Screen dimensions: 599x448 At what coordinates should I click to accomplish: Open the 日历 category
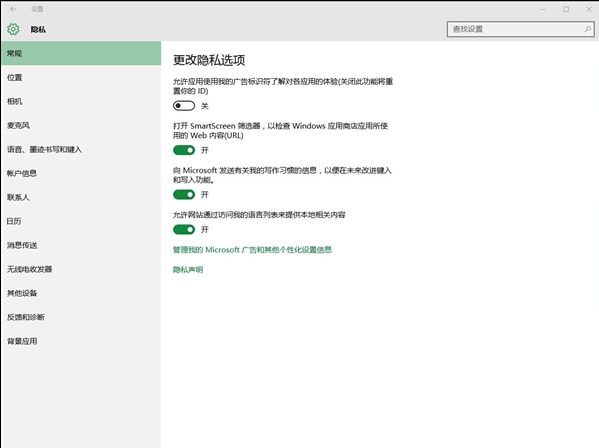(81, 221)
